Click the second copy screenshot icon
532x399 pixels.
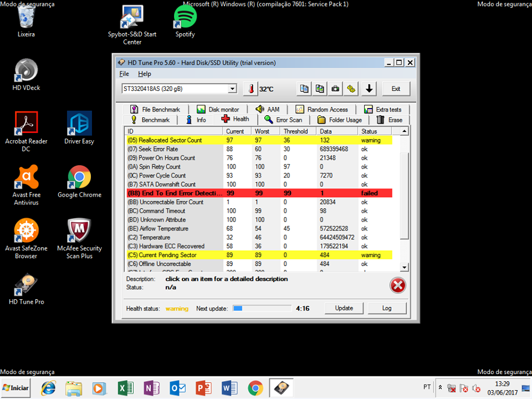point(320,89)
